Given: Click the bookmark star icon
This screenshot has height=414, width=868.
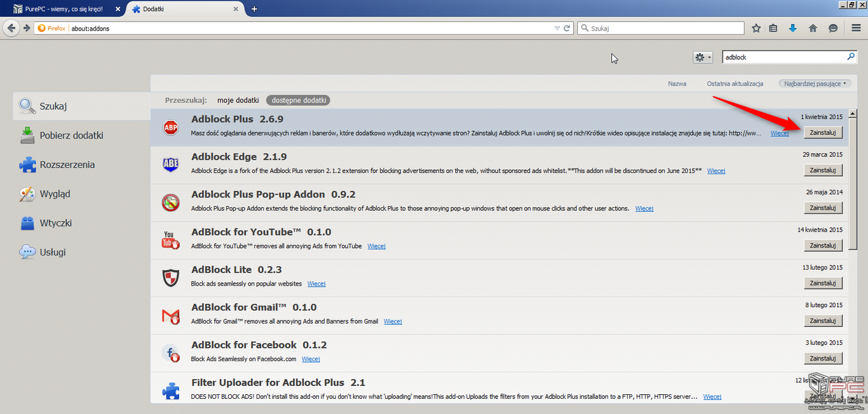Looking at the screenshot, I should (756, 28).
